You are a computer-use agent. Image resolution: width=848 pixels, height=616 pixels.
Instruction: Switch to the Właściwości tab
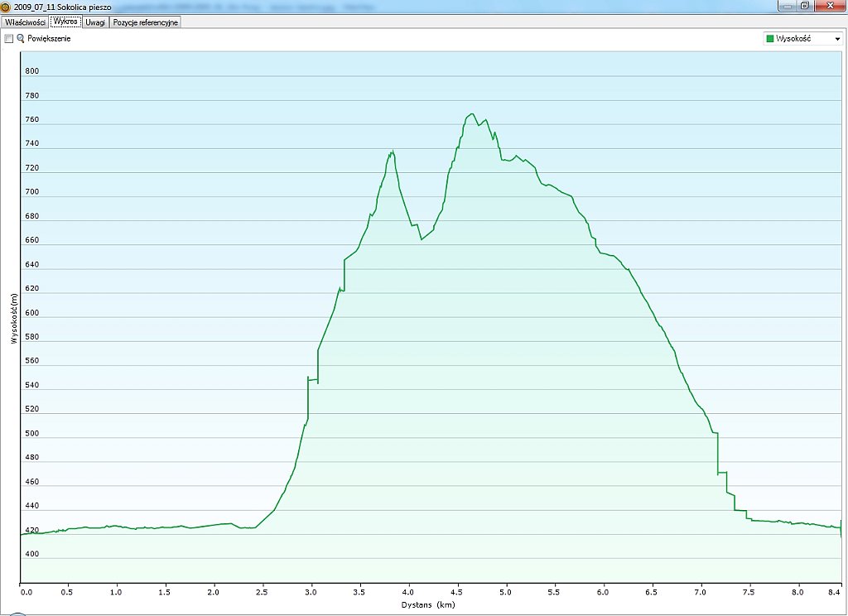(x=24, y=22)
